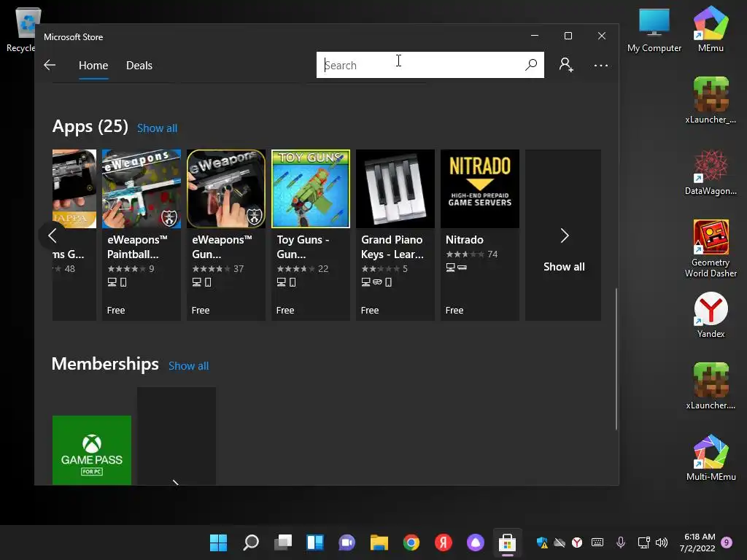Select the 'Grand Piano Keys - Lear...' title
Image resolution: width=747 pixels, height=560 pixels.
click(392, 246)
